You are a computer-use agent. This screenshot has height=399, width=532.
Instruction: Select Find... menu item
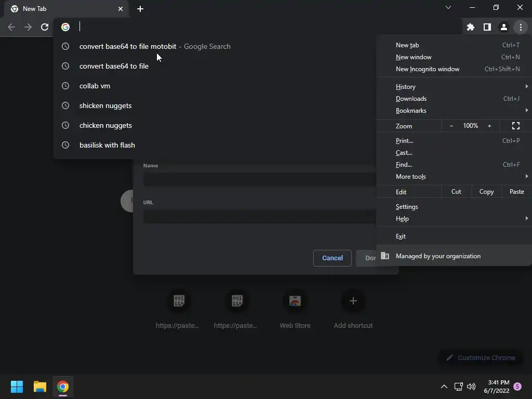454,165
